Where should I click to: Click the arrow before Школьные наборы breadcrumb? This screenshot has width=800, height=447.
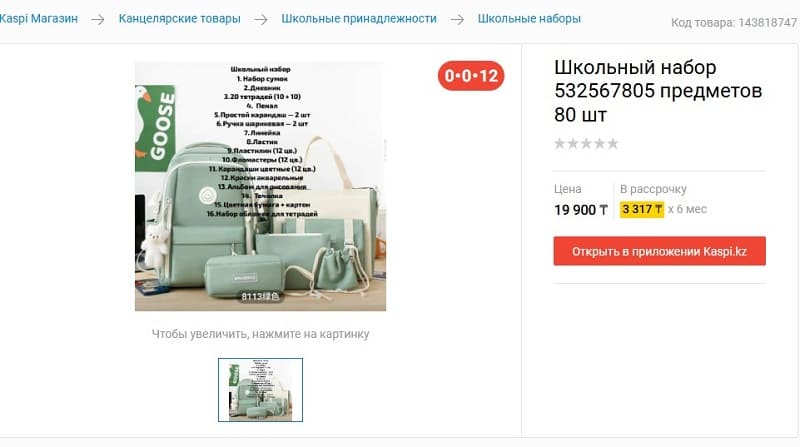click(457, 20)
